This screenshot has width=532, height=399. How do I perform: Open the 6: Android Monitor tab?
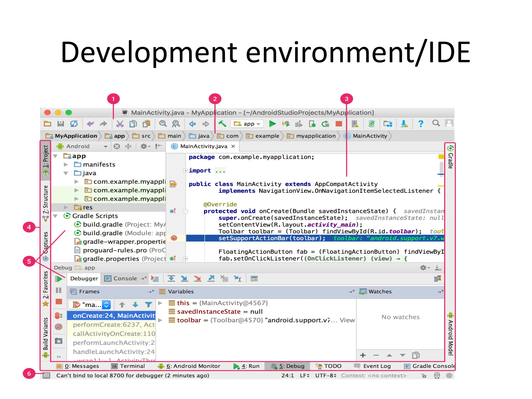pos(189,366)
